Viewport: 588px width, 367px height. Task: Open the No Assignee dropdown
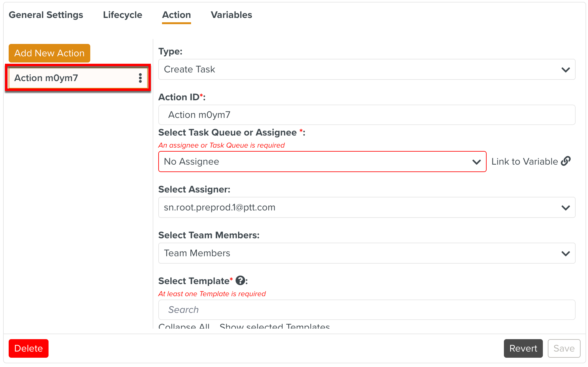pos(322,162)
